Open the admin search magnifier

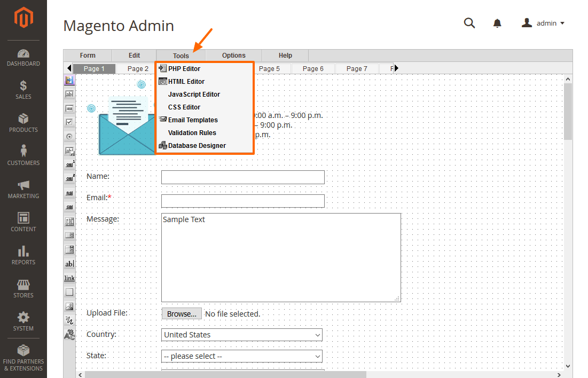click(x=469, y=23)
